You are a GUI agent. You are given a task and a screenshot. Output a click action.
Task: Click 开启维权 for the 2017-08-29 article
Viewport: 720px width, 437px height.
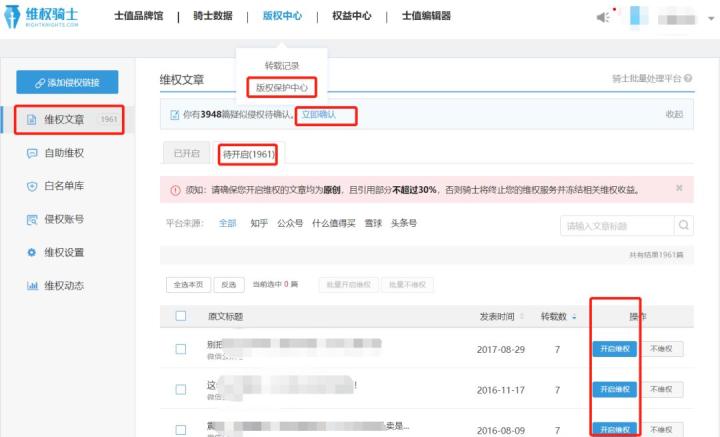[615, 349]
